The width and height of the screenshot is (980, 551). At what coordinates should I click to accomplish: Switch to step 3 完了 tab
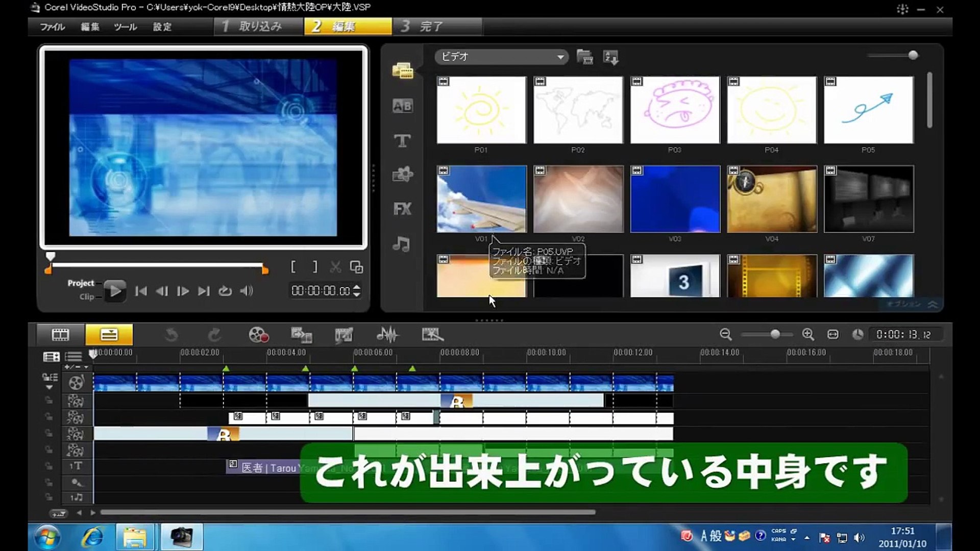(437, 27)
